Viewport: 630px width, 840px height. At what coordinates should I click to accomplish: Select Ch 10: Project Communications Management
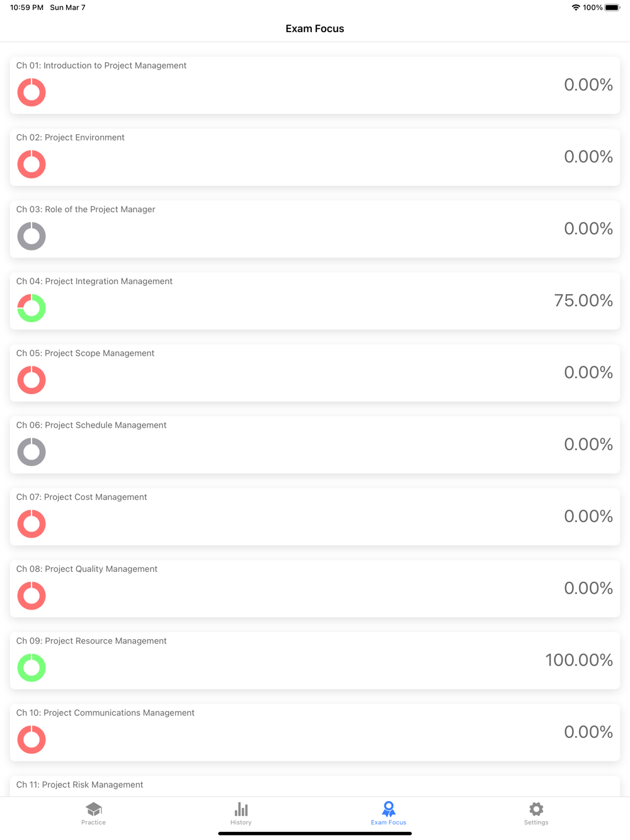pyautogui.click(x=315, y=732)
